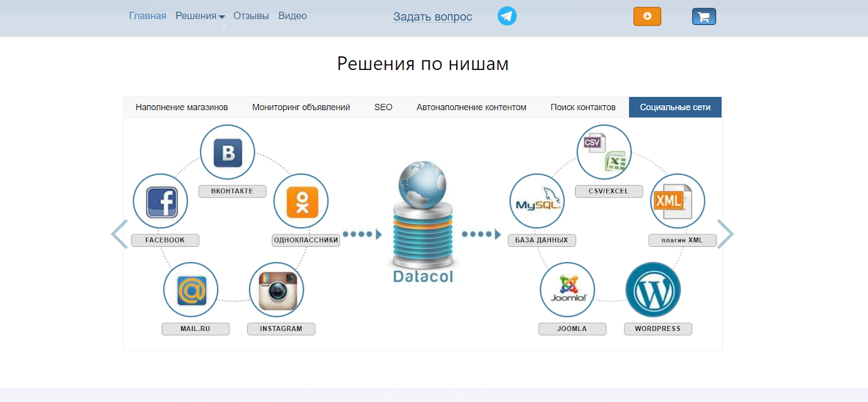Select the Mail.ru logo circle
Viewport: 868px width, 402px height.
click(x=191, y=290)
